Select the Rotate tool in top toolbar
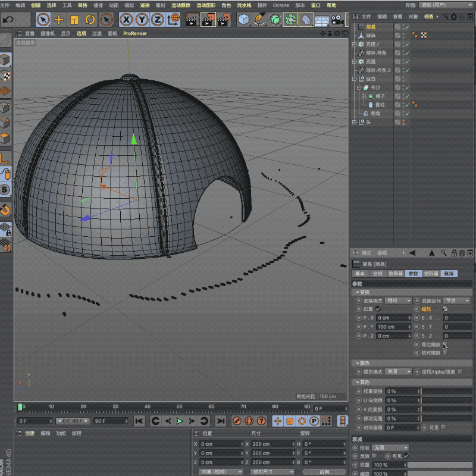Viewport: 476px width, 476px height. point(90,20)
